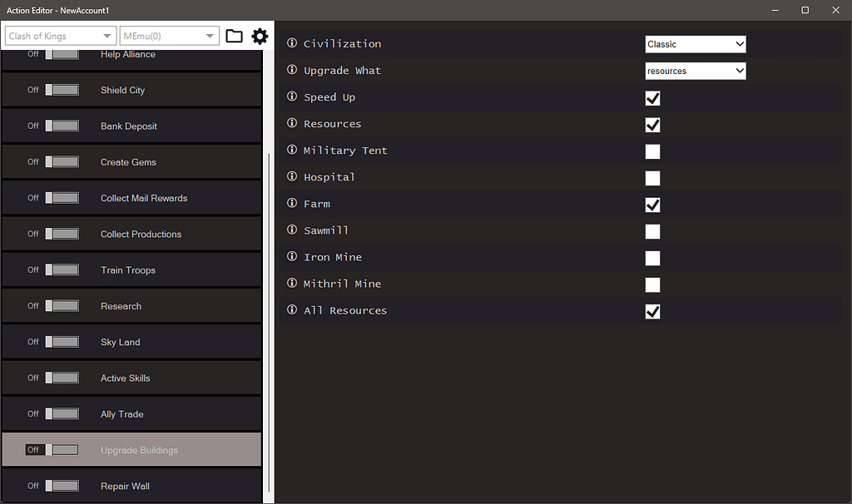Screen dimensions: 852x504
Task: Uncheck the Resources checkbox
Action: [652, 125]
